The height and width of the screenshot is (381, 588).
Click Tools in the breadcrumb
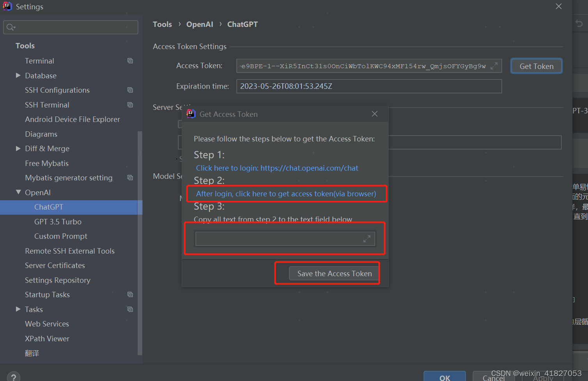pyautogui.click(x=162, y=24)
